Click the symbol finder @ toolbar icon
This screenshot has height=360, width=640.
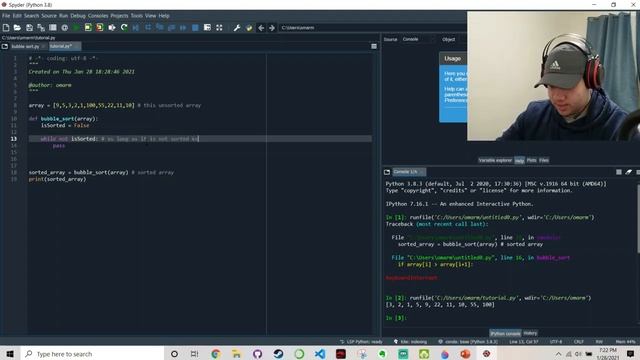click(64, 27)
